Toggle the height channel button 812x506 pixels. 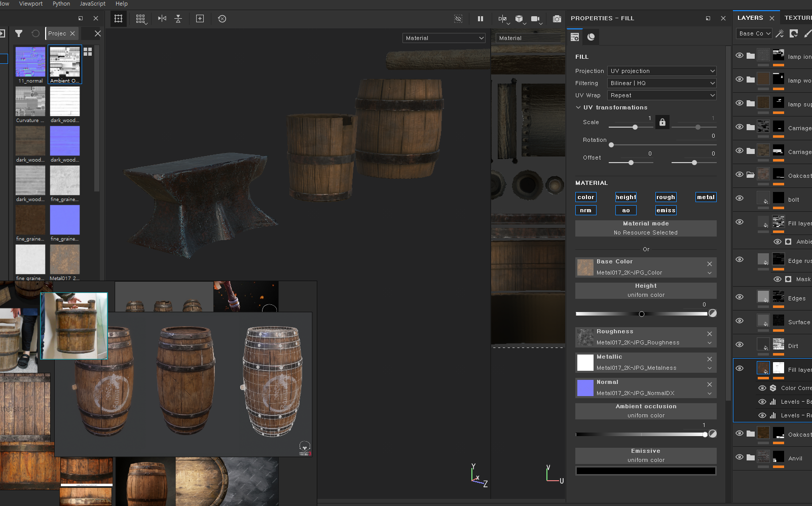click(x=625, y=197)
